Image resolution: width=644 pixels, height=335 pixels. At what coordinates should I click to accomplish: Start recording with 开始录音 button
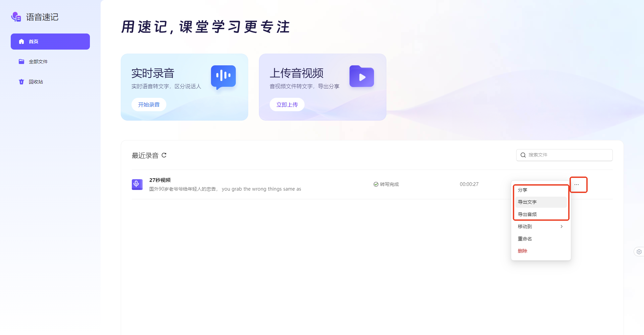(149, 105)
